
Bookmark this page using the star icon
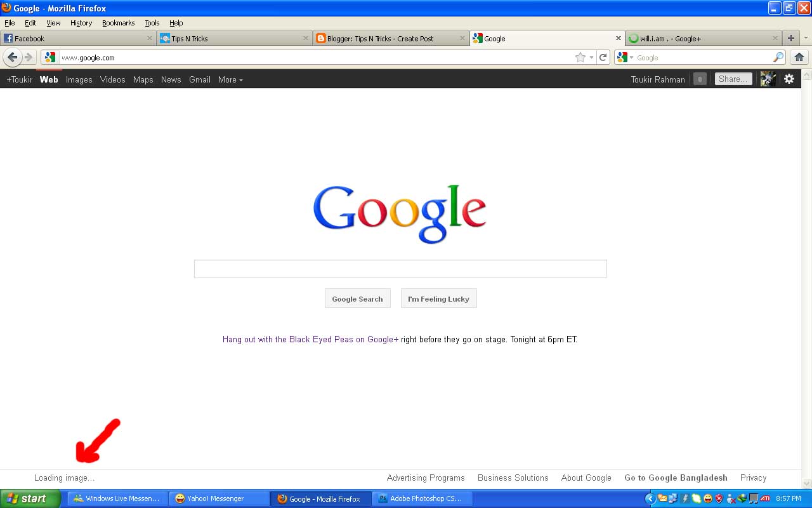580,57
